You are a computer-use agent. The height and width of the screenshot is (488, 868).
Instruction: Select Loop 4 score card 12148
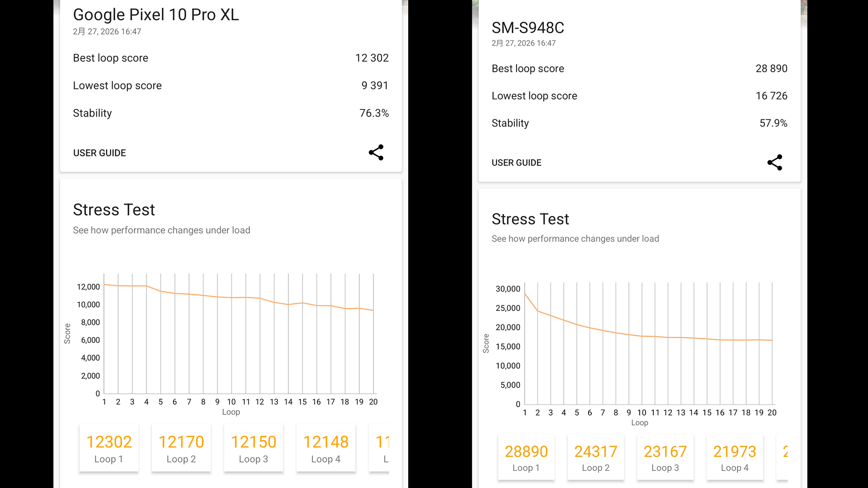pos(325,448)
